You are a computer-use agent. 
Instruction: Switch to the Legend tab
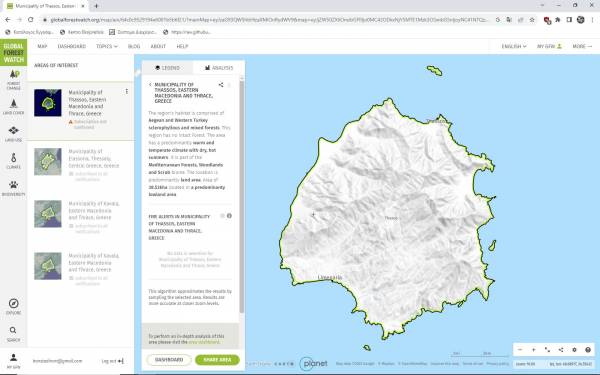pyautogui.click(x=167, y=67)
